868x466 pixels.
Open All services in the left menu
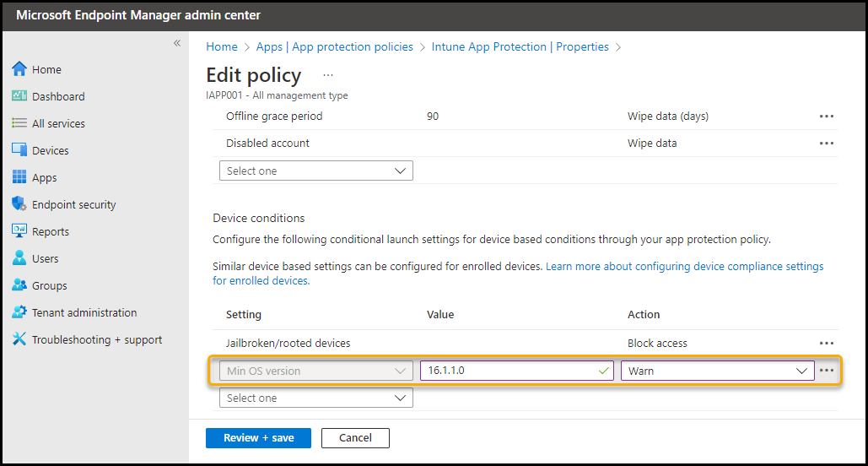click(58, 123)
